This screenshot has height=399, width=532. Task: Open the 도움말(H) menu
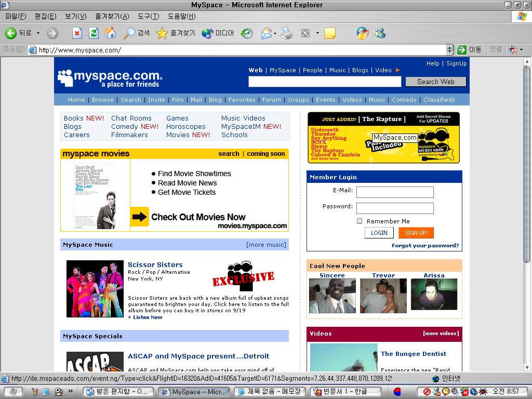coord(181,16)
